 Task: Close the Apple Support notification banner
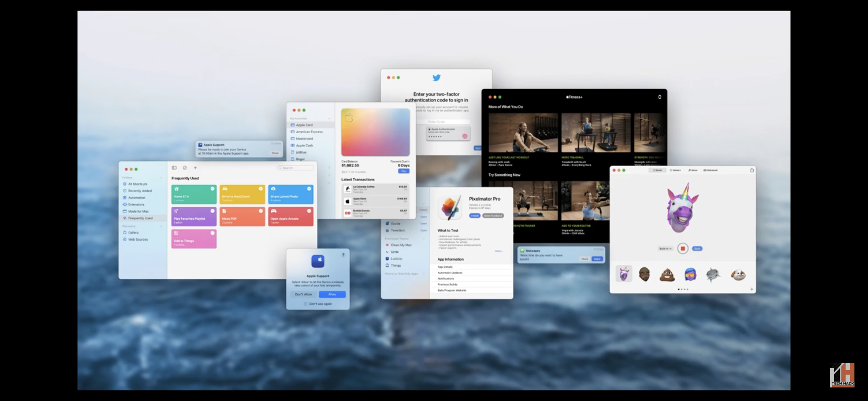[x=275, y=153]
